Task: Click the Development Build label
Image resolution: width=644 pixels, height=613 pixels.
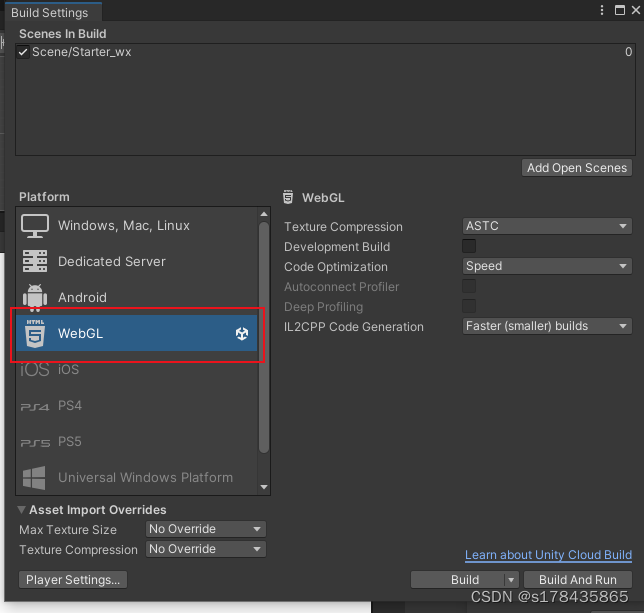Action: click(x=337, y=246)
